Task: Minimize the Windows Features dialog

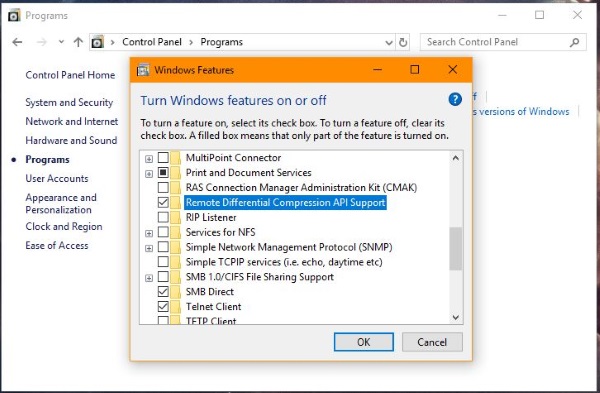Action: (377, 70)
